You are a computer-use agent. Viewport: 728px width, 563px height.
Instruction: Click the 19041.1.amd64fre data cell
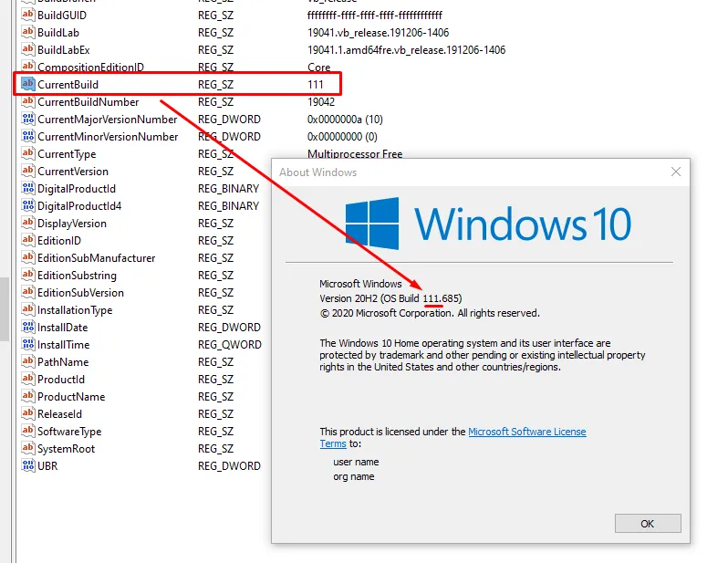406,49
